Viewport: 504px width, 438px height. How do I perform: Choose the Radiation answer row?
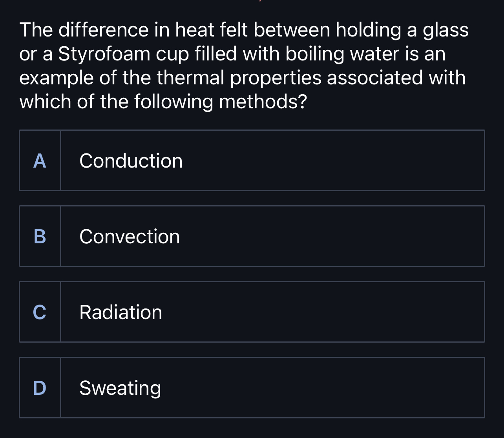(x=251, y=312)
